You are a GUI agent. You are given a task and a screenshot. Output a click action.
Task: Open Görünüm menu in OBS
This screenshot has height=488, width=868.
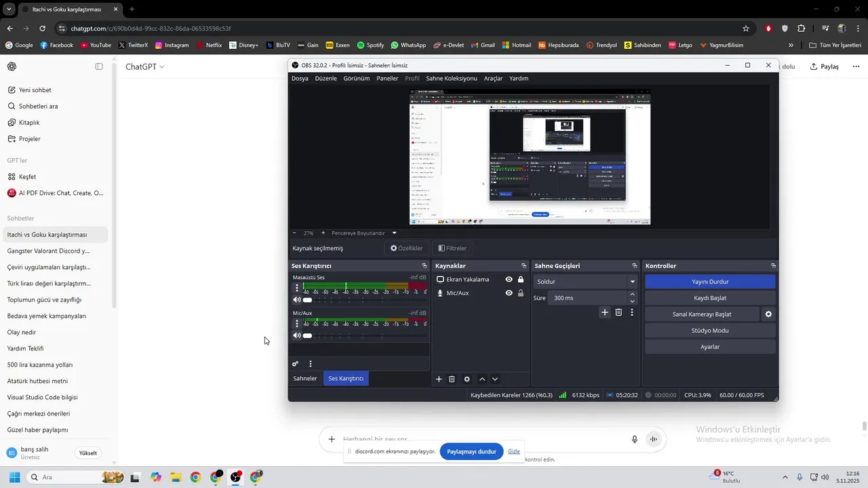[357, 78]
